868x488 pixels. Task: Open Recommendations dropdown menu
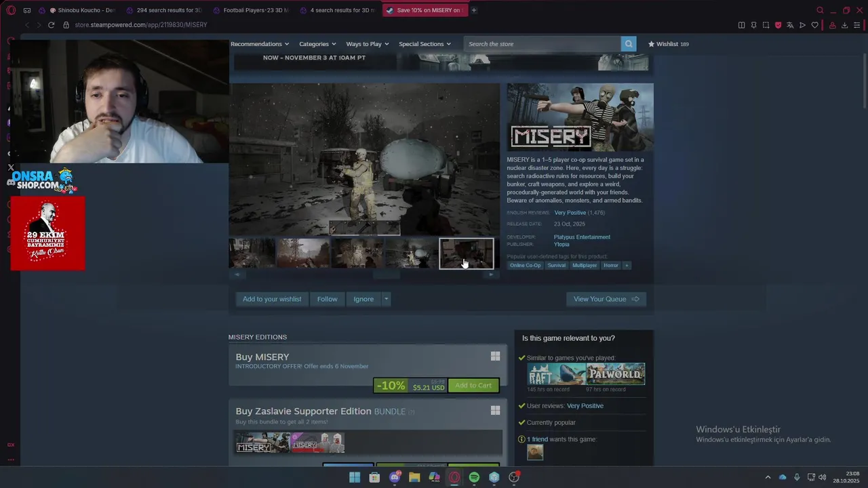tap(260, 44)
